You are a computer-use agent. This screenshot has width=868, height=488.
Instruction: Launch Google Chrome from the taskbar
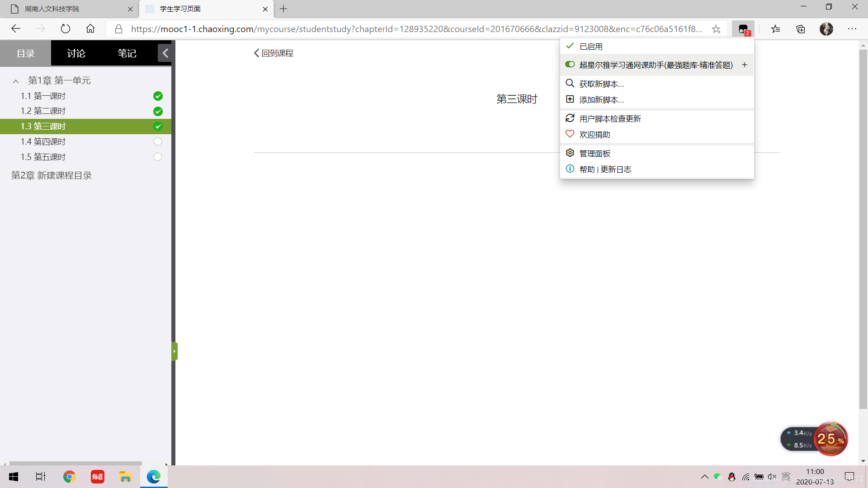coord(69,477)
